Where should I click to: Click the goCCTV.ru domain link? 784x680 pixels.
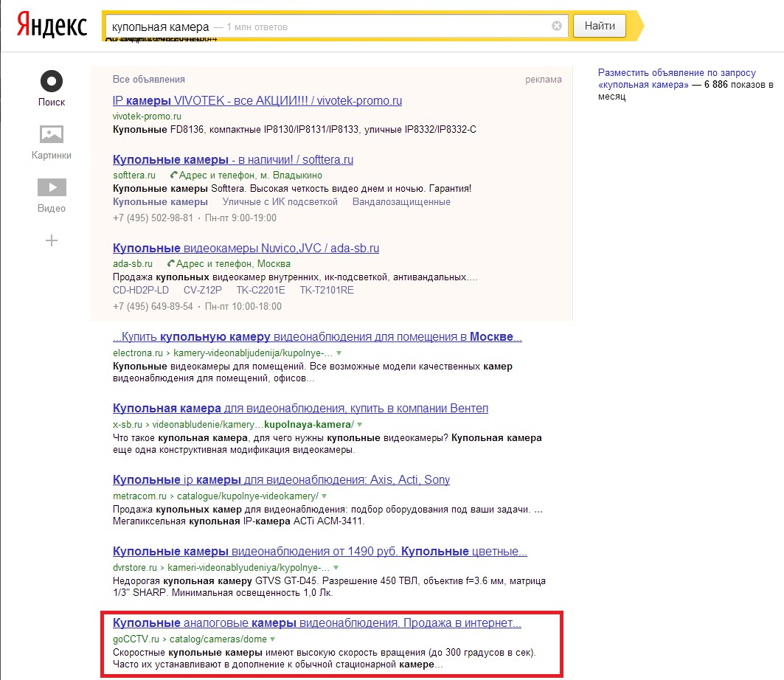pyautogui.click(x=136, y=639)
